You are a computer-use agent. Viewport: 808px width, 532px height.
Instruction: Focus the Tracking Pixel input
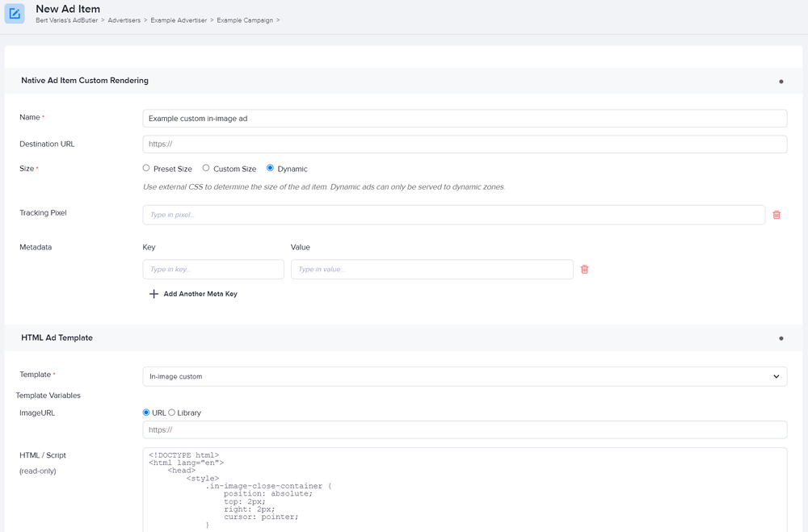point(453,215)
